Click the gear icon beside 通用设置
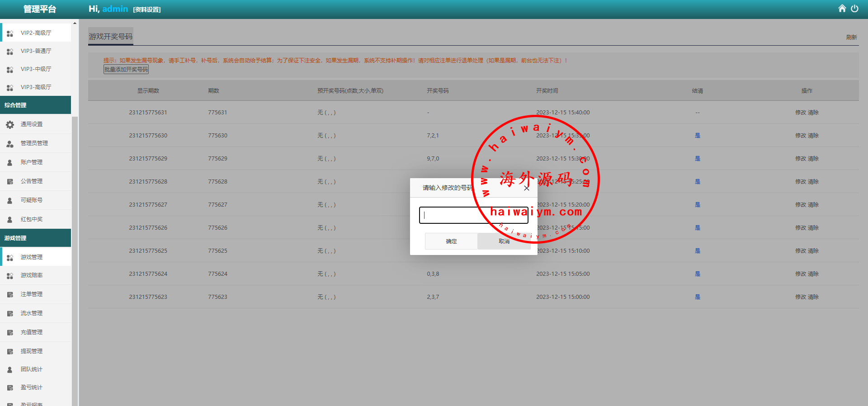Viewport: 868px width, 406px height. tap(10, 124)
